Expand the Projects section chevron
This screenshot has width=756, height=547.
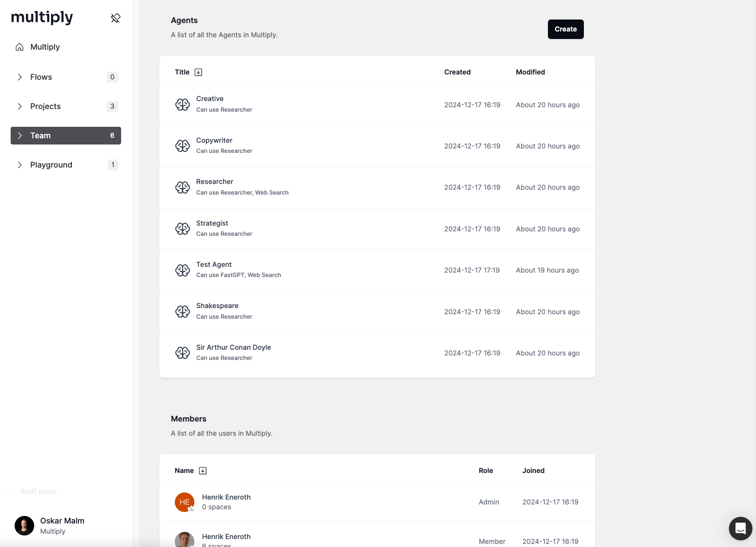tap(20, 106)
